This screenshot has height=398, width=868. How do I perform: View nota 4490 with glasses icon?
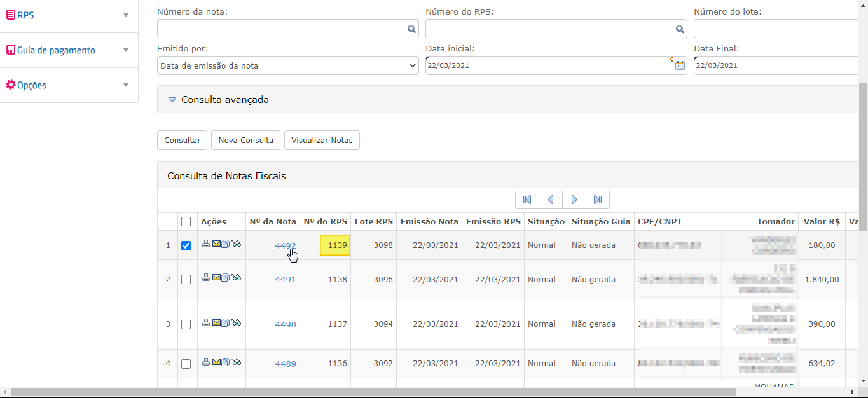pyautogui.click(x=236, y=322)
